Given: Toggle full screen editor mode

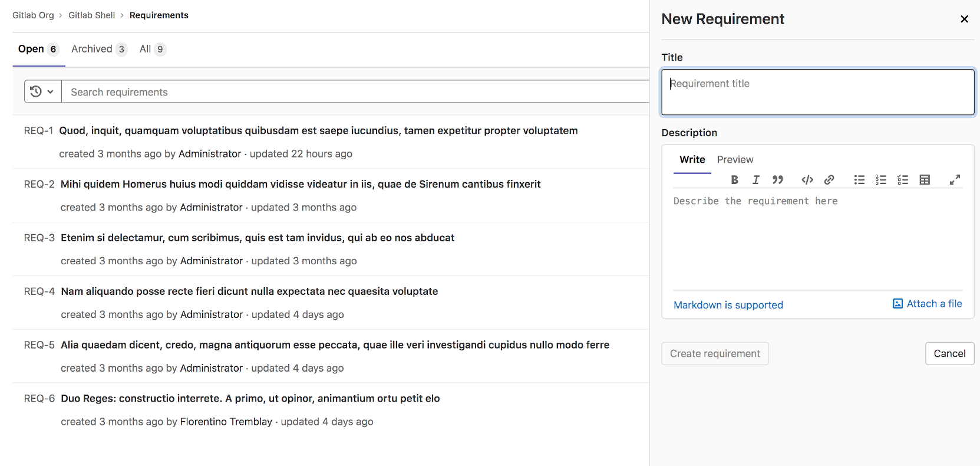Looking at the screenshot, I should point(955,180).
